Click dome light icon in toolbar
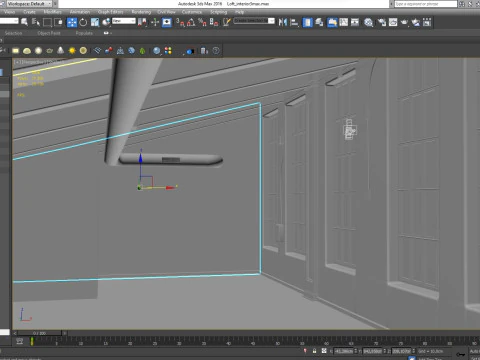 27,51
